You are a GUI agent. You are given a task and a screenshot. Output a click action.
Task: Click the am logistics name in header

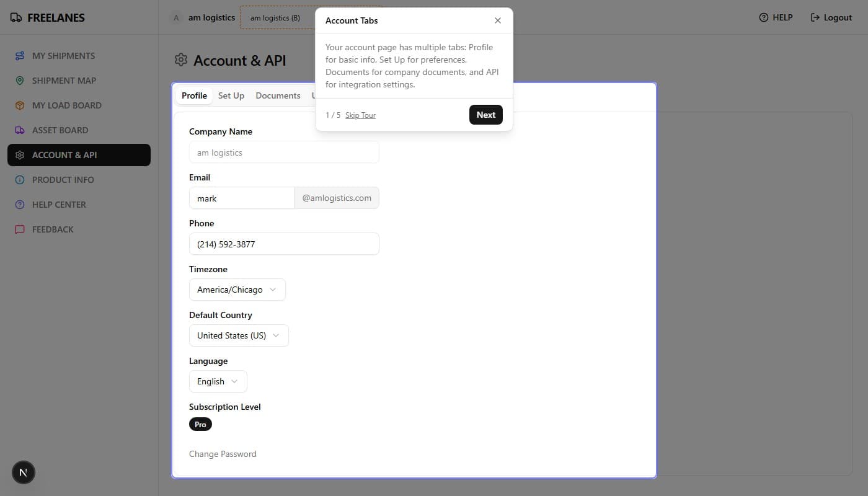click(x=211, y=17)
